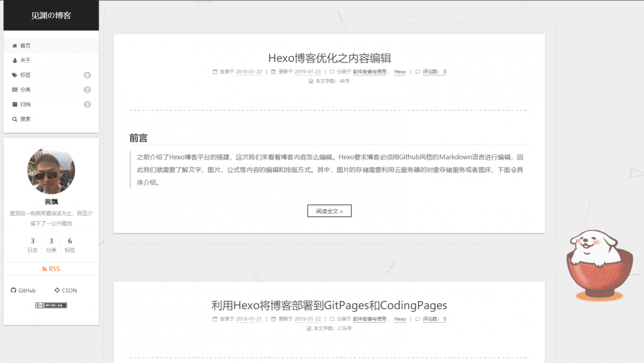Screen dimensions: 644x363
Task: Click the 3 badge on the 归档 row
Action: pos(87,105)
